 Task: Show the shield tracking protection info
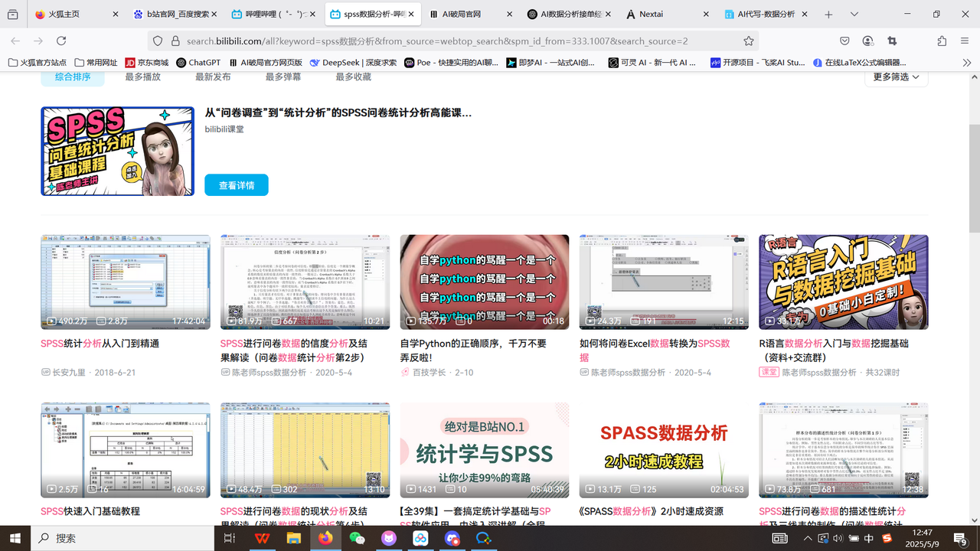[158, 41]
